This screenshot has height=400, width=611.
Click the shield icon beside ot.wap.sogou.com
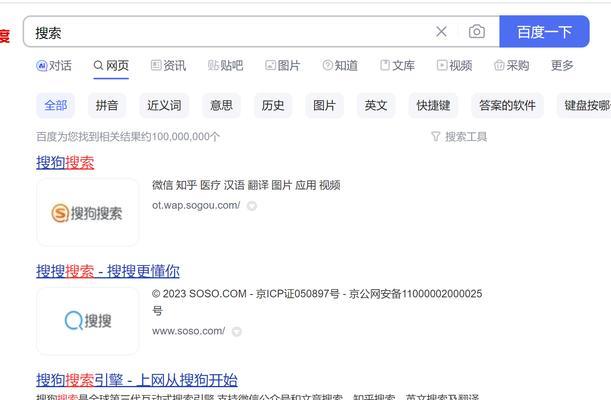click(252, 206)
